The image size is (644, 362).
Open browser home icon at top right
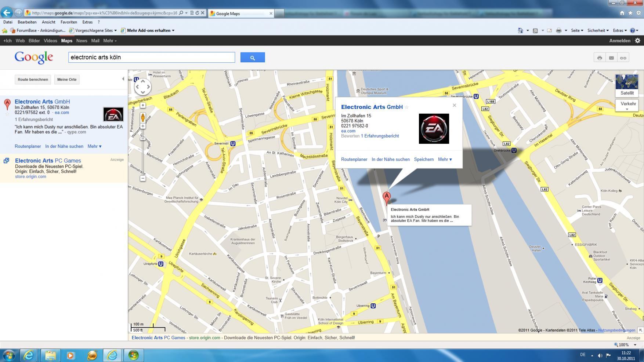click(622, 13)
